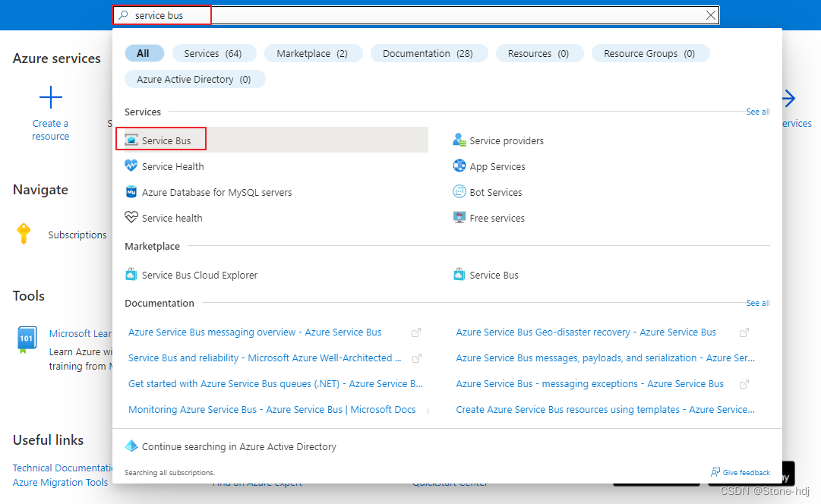Click the Create a resource plus icon

tap(51, 97)
